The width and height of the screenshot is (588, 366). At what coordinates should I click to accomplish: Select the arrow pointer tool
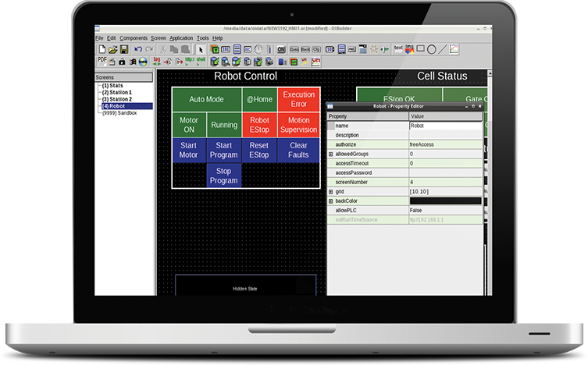(201, 49)
